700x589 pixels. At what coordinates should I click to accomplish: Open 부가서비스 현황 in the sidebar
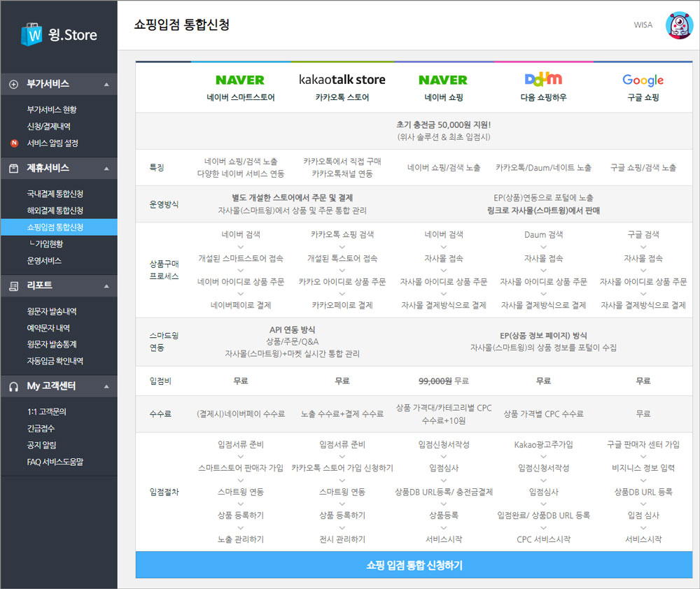click(52, 110)
